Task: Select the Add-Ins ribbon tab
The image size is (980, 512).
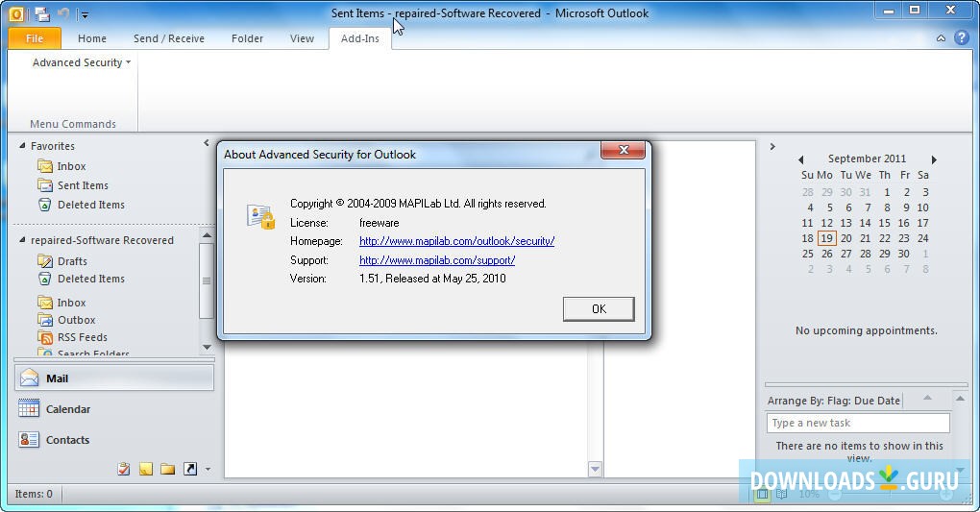Action: click(360, 38)
